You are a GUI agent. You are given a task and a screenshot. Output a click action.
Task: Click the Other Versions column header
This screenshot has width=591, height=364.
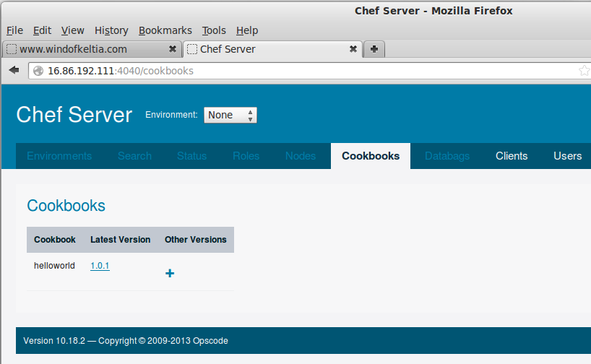tap(196, 240)
